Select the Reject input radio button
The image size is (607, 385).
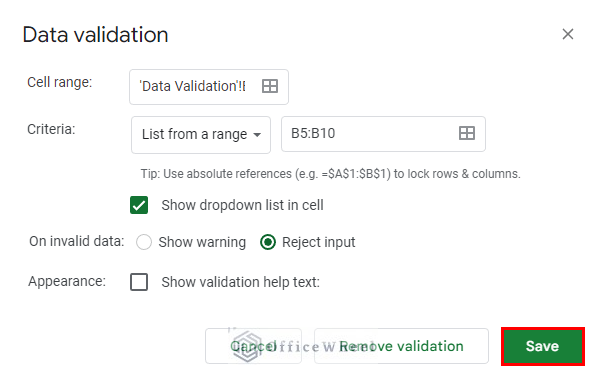(268, 242)
